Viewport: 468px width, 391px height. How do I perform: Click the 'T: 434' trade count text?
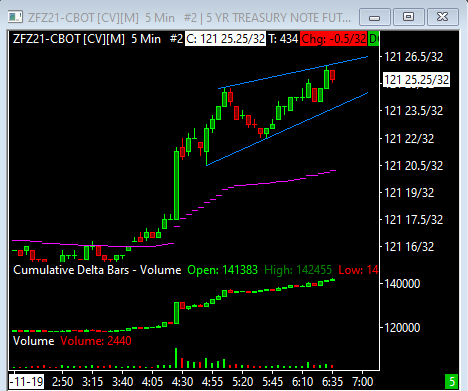pyautogui.click(x=283, y=39)
